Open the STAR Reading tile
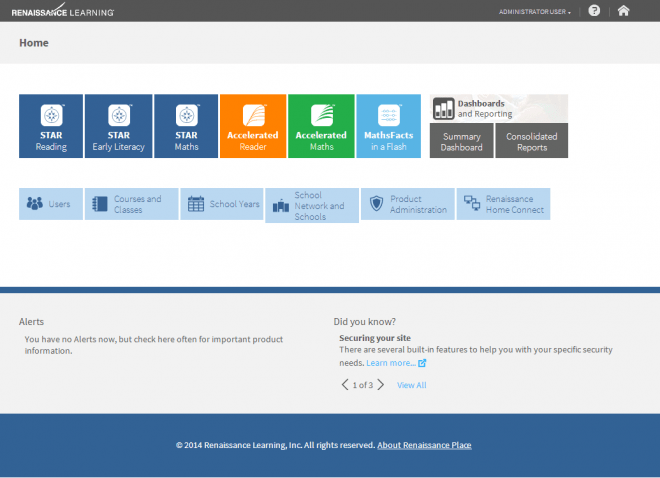 51,126
